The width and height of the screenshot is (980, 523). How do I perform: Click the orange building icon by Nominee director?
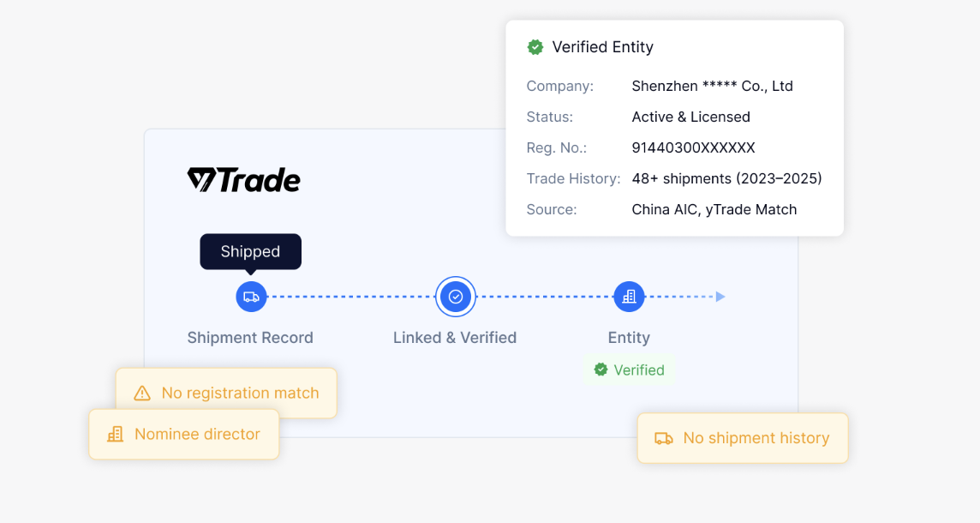point(115,435)
